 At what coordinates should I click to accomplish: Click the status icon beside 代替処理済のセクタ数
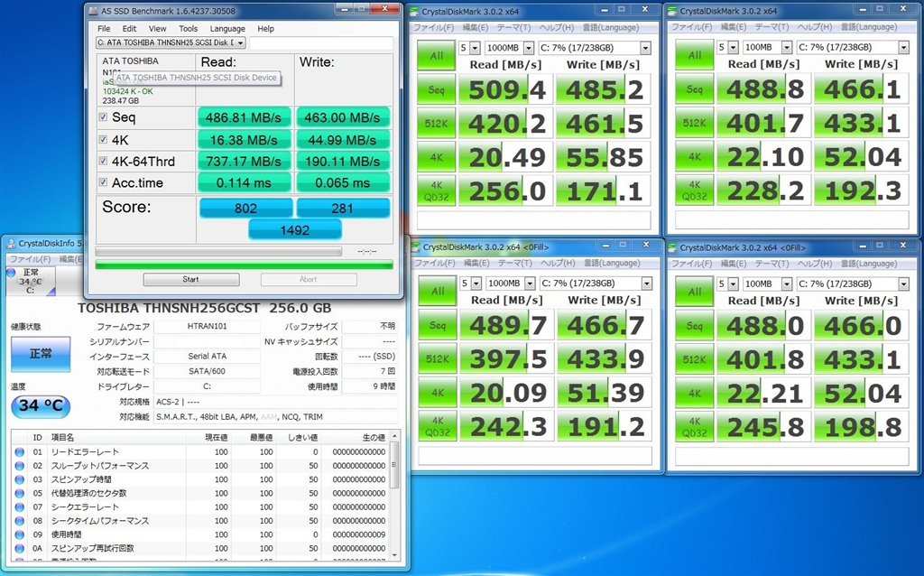pos(19,493)
